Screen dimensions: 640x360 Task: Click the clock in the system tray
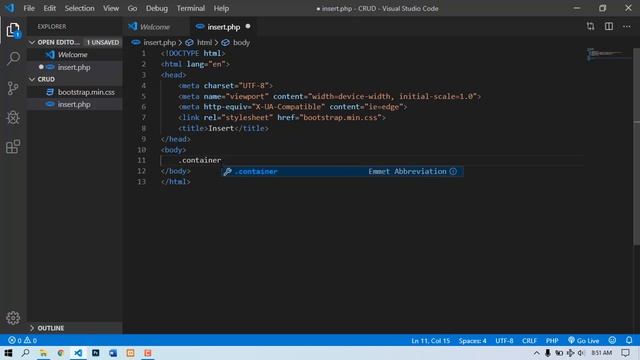(602, 353)
